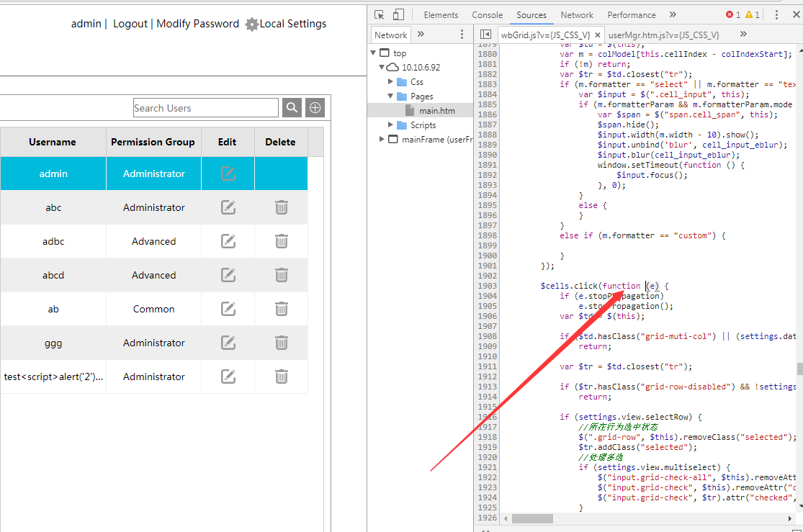803x532 pixels.
Task: Collapse the 10.10.6.92 domain node
Action: (x=382, y=67)
